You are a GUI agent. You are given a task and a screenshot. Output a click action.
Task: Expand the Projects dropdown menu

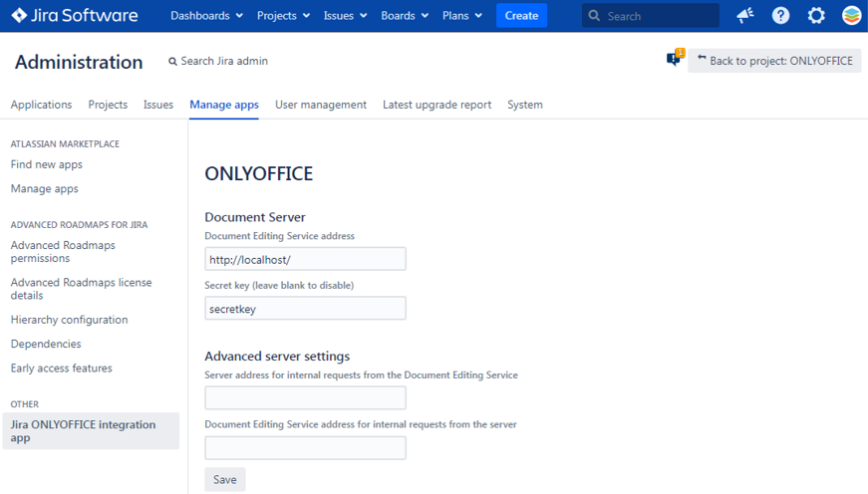pyautogui.click(x=283, y=16)
